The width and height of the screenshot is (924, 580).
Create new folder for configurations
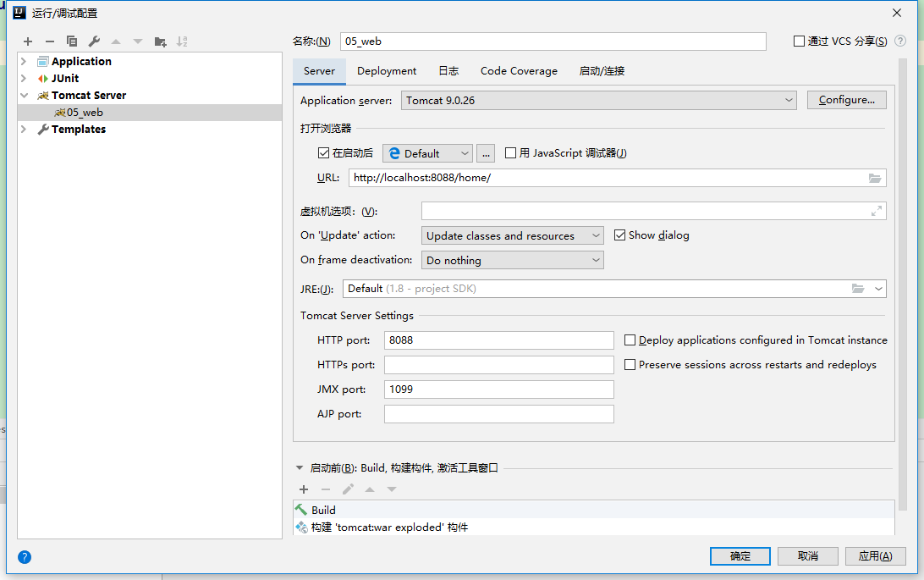pyautogui.click(x=160, y=41)
